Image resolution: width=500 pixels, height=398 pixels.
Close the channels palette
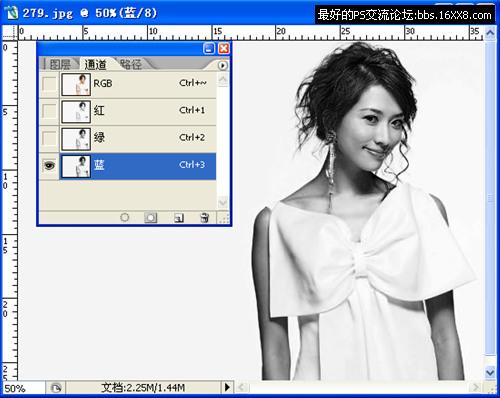[224, 49]
